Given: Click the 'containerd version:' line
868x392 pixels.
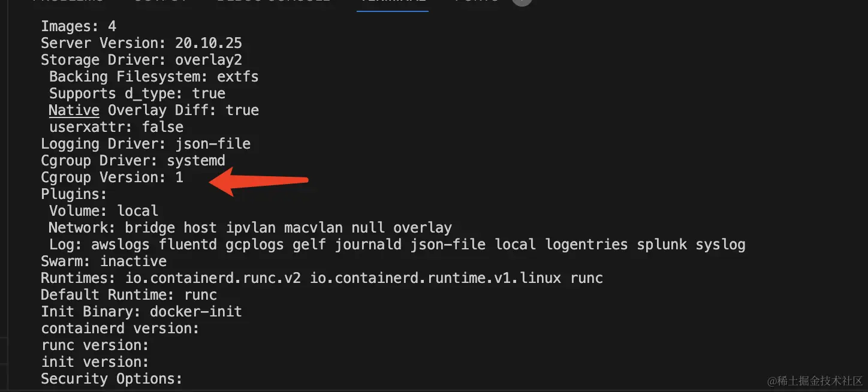Looking at the screenshot, I should coord(120,328).
